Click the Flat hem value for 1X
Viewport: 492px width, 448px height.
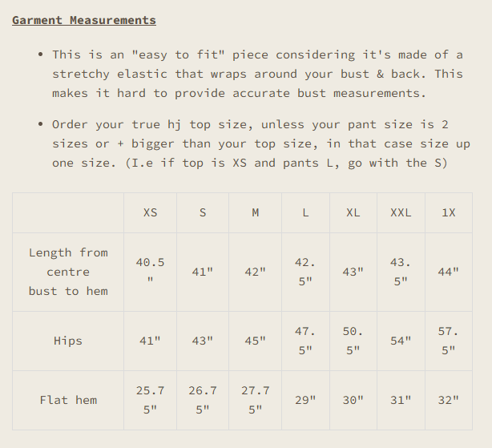448,400
